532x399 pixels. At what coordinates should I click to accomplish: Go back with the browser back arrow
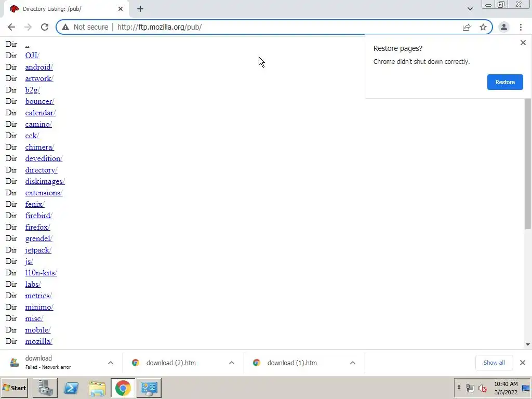click(11, 27)
